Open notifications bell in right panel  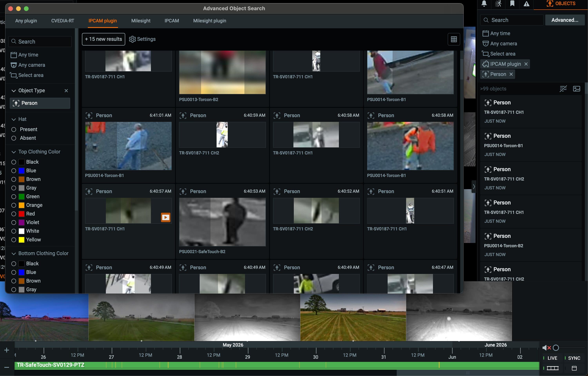[484, 4]
